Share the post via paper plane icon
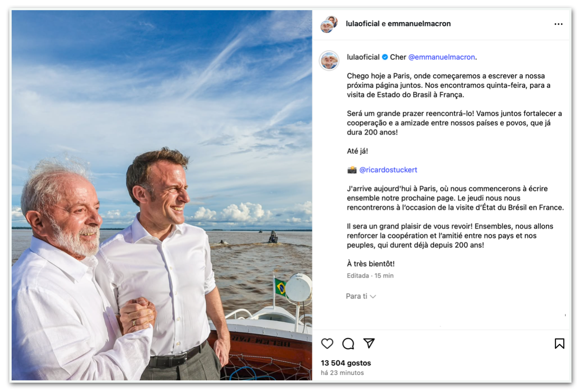The image size is (579, 392). pyautogui.click(x=369, y=343)
